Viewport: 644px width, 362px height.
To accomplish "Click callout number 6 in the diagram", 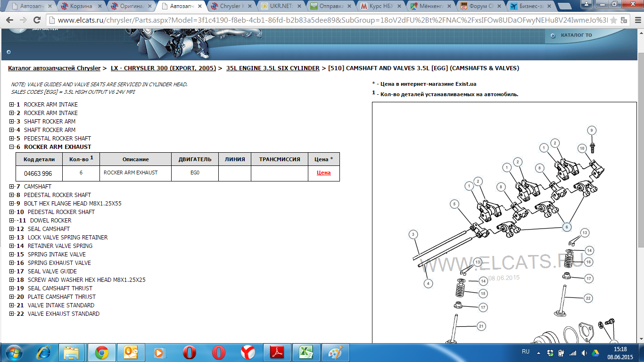I will click(x=567, y=227).
